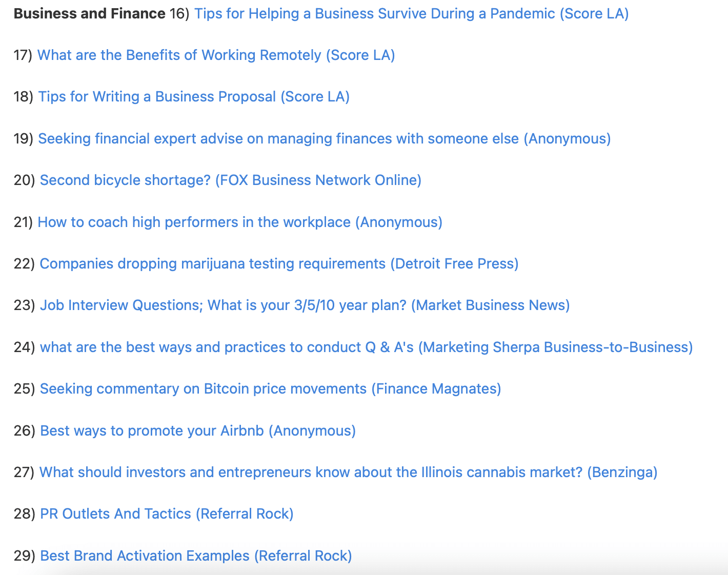Click '(Benzinga)' at end of item 27
Viewport: 728px width, 575px height.
(x=622, y=473)
